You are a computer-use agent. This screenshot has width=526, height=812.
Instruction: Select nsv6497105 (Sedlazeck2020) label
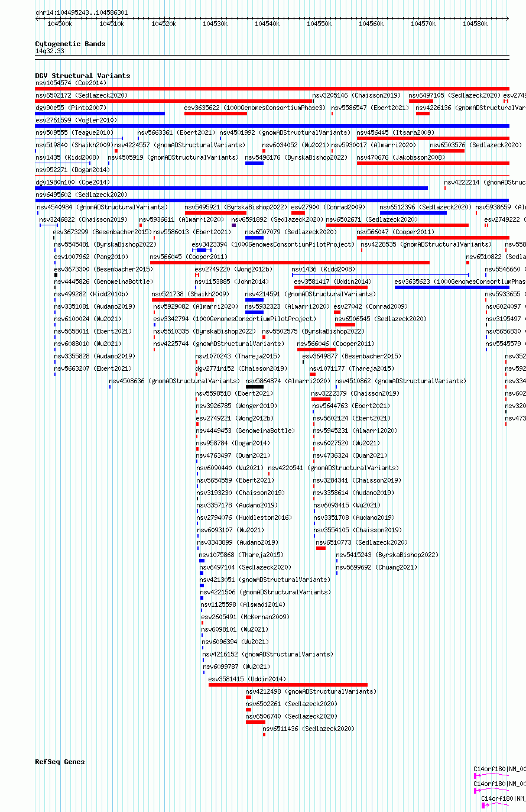tap(454, 95)
